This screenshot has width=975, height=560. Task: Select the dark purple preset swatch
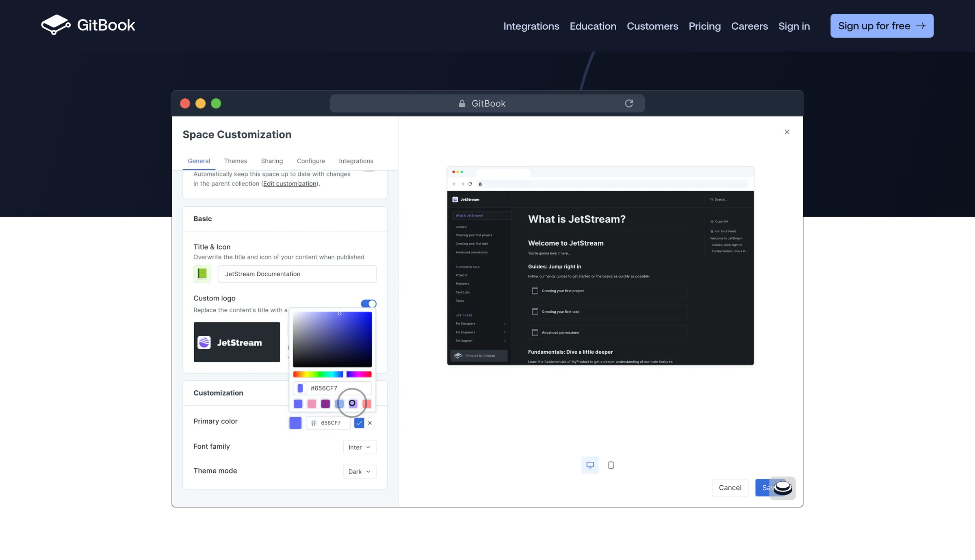pos(325,404)
